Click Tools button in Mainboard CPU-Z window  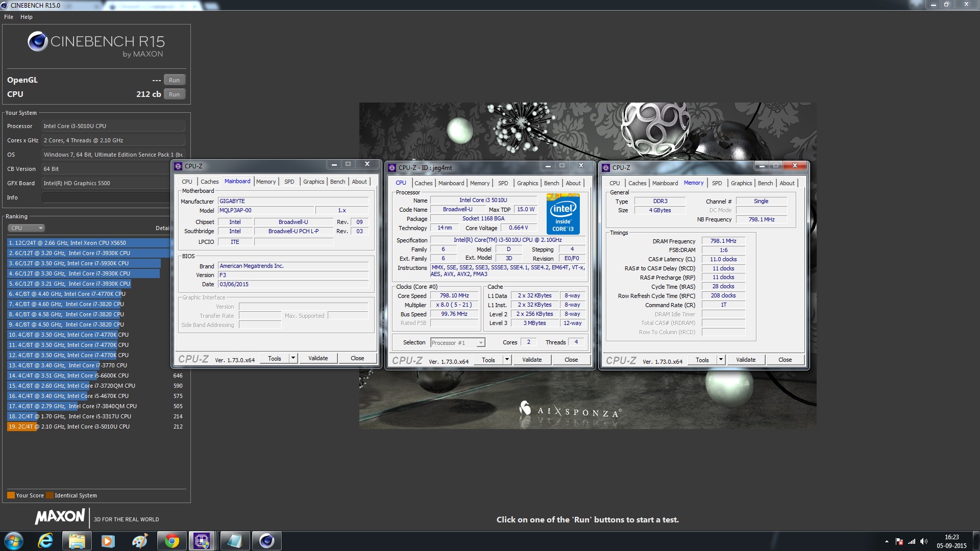(275, 359)
